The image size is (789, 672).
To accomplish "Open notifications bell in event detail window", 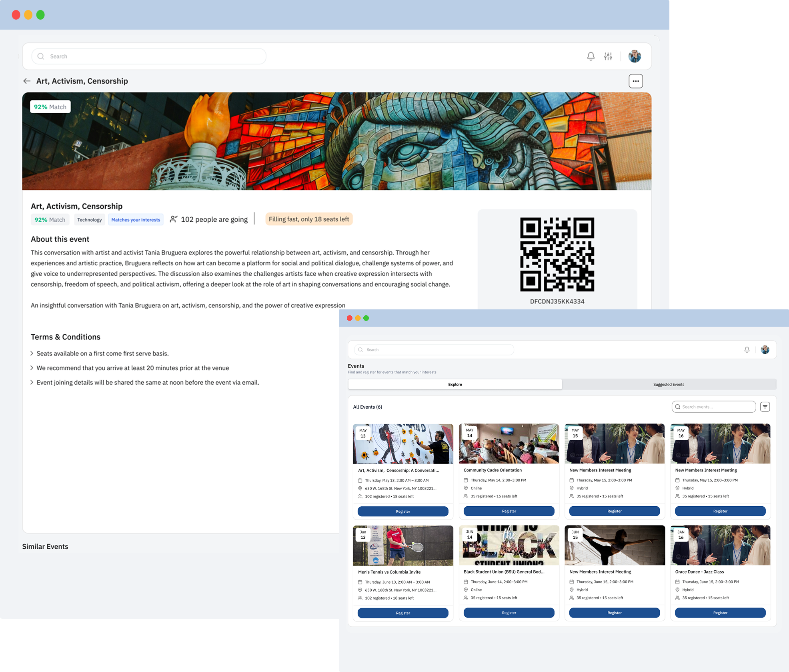I will click(x=591, y=56).
